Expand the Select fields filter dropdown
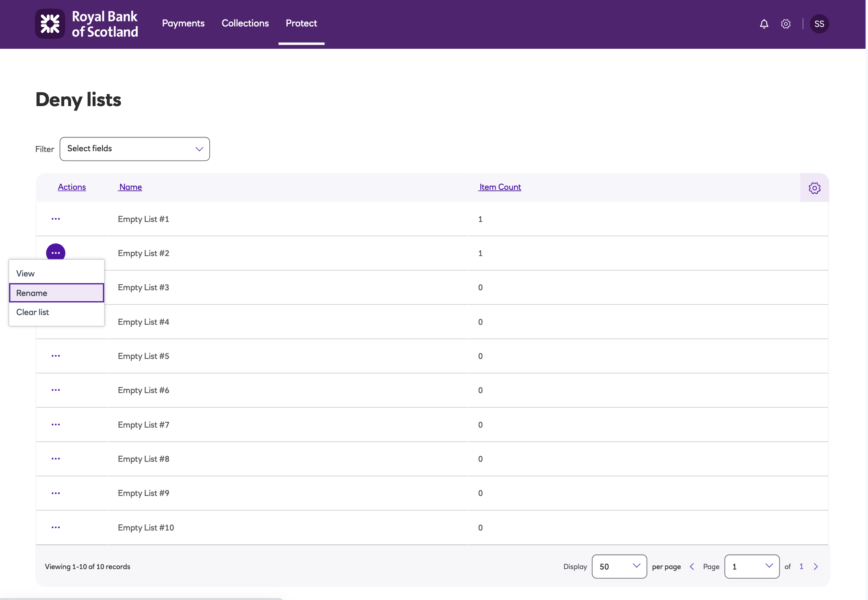 coord(135,149)
